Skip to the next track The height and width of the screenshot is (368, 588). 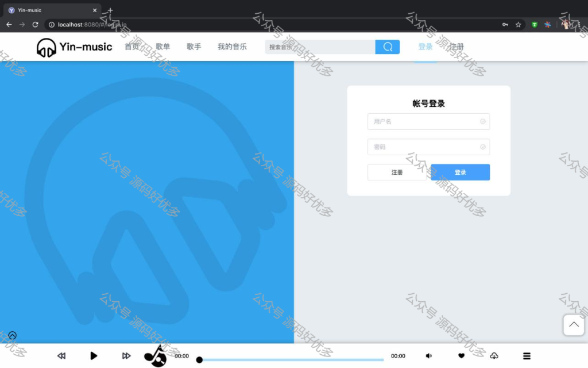pyautogui.click(x=126, y=355)
